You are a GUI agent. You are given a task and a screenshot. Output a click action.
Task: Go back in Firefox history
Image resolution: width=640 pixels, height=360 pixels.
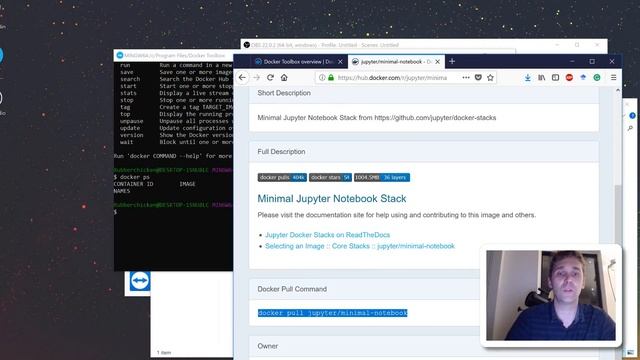(x=242, y=78)
